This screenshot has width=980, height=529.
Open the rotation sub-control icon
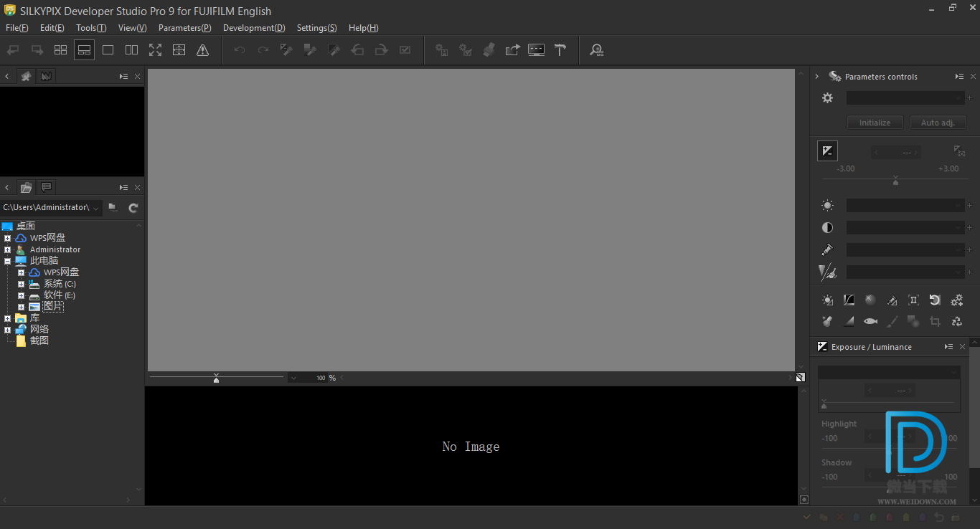935,300
